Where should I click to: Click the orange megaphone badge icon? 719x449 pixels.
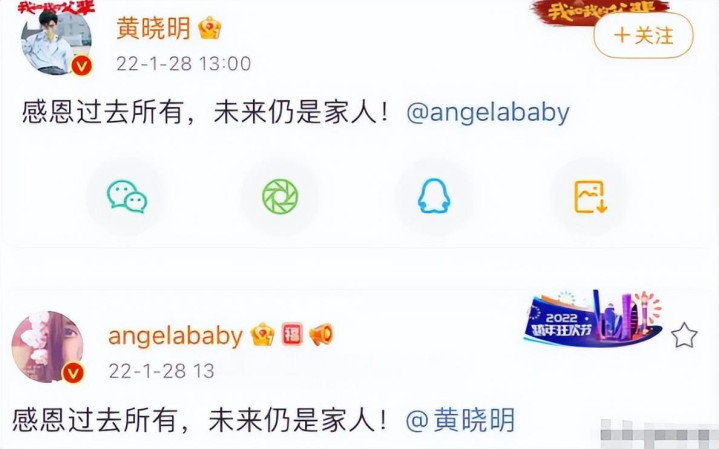(321, 334)
